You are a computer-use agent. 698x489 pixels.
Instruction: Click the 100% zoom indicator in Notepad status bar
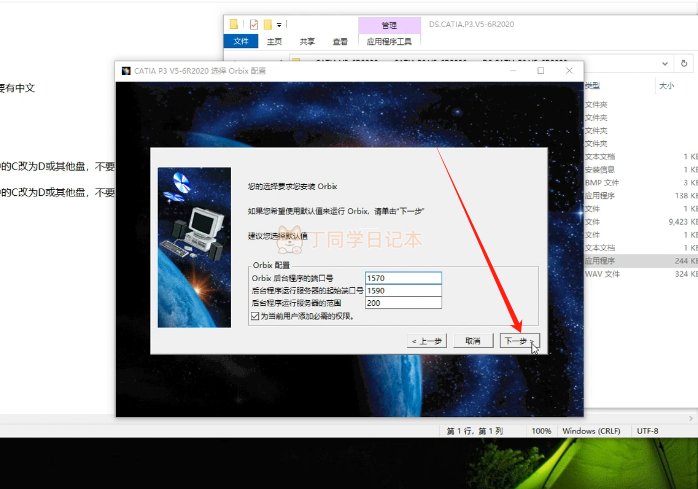pyautogui.click(x=541, y=431)
